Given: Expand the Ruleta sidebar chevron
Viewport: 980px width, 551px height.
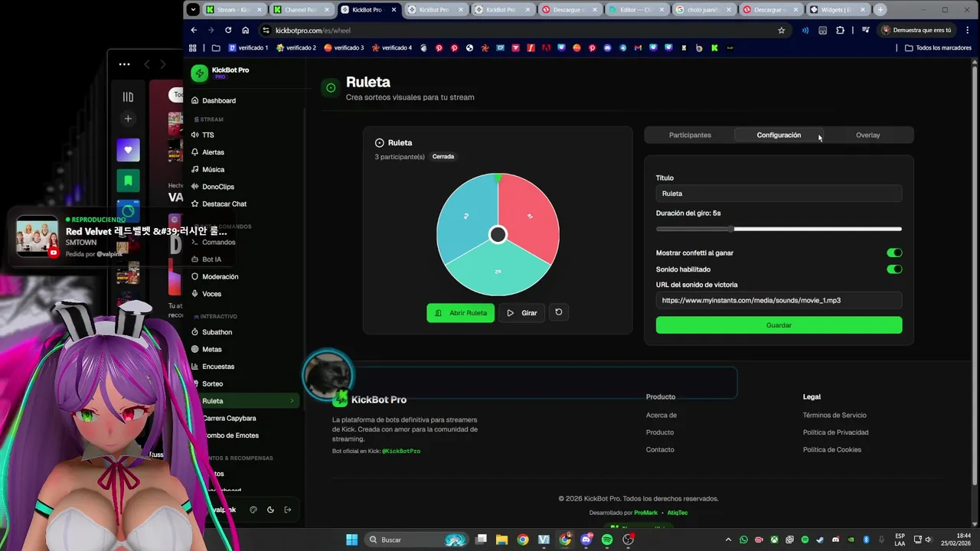Looking at the screenshot, I should (292, 401).
